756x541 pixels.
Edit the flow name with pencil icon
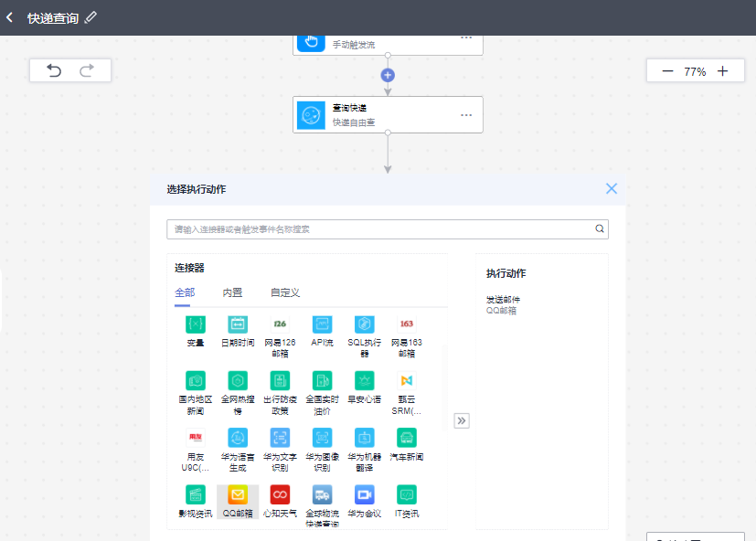pos(91,18)
